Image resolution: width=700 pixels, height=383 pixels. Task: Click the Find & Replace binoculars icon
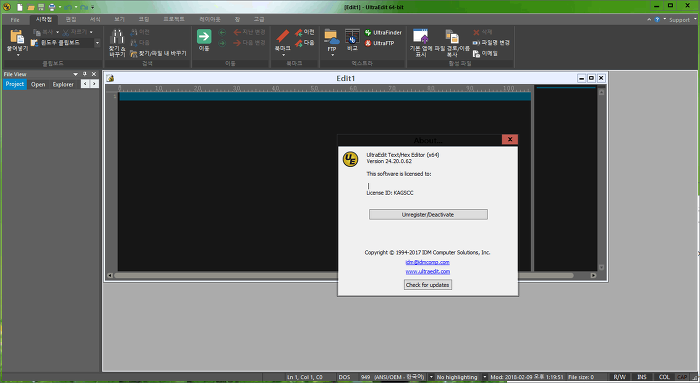point(117,36)
